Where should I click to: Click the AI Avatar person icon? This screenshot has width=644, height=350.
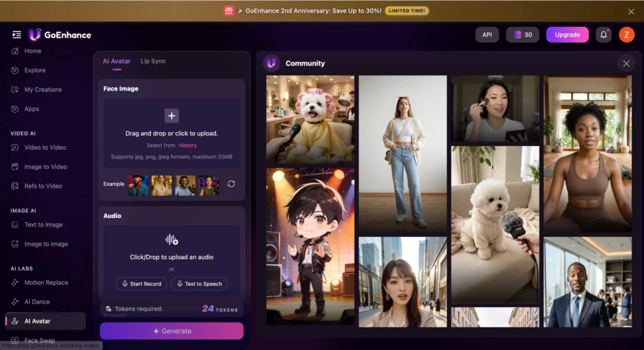coord(15,321)
